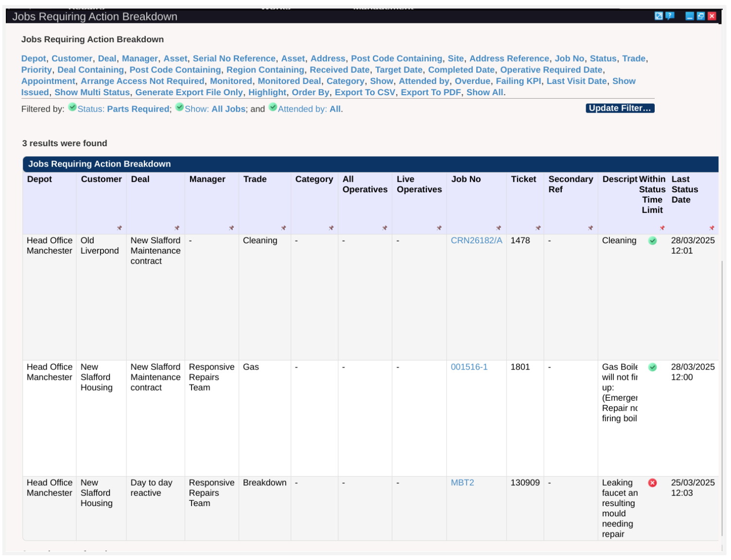Add the Target Date filter
Screen dimensions: 731x560
(x=399, y=70)
